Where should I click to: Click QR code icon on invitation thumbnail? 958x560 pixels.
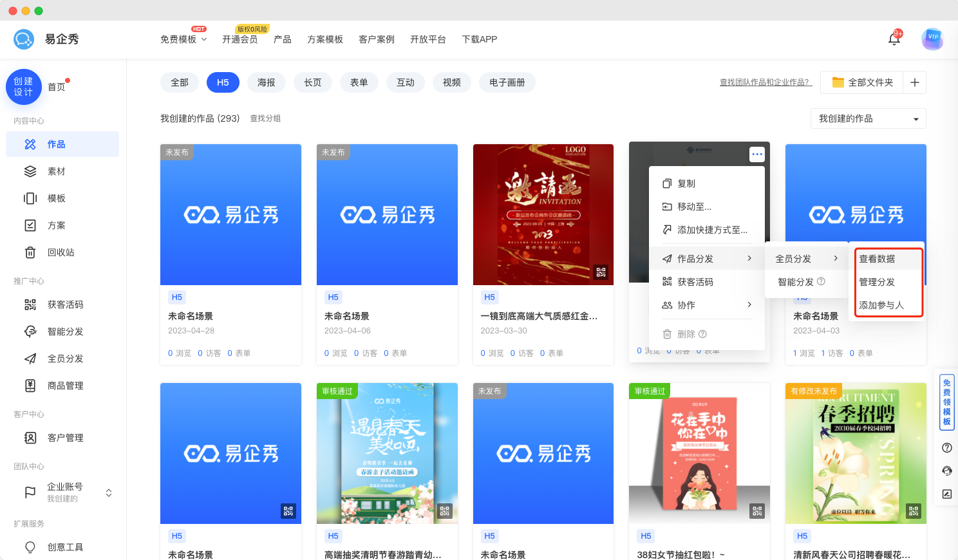[x=601, y=272]
